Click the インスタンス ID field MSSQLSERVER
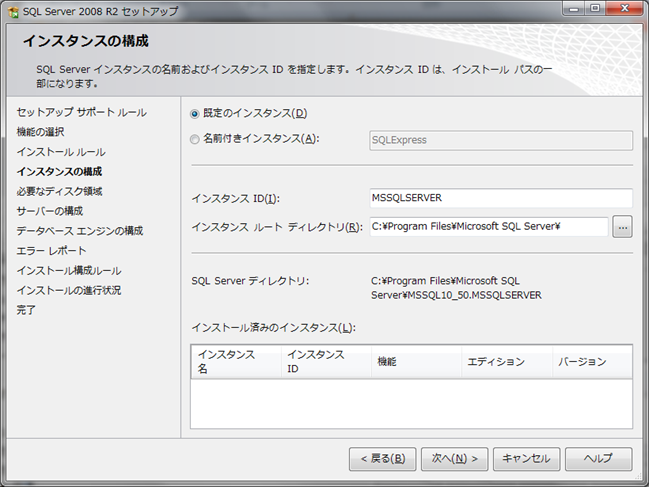 pyautogui.click(x=501, y=198)
